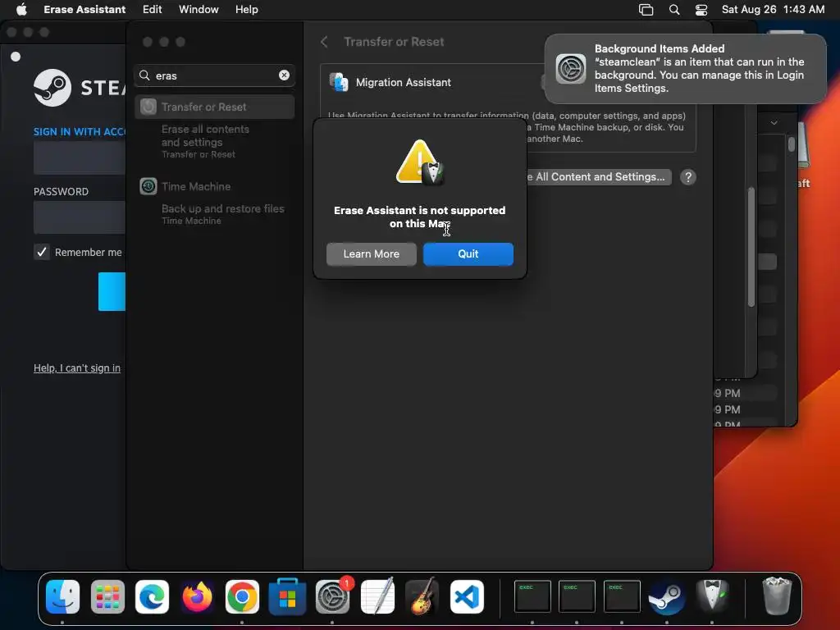Click the Steam account name field
The width and height of the screenshot is (840, 630).
pos(80,158)
